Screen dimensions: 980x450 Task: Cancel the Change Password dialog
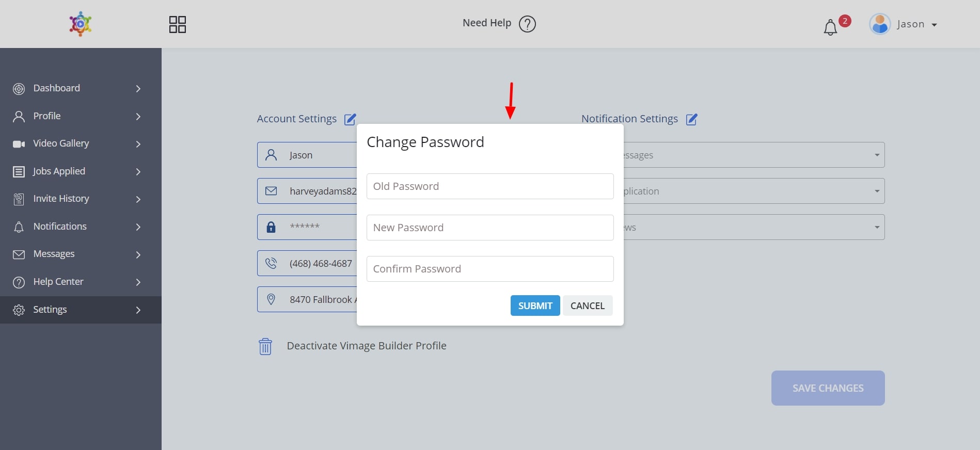point(587,306)
